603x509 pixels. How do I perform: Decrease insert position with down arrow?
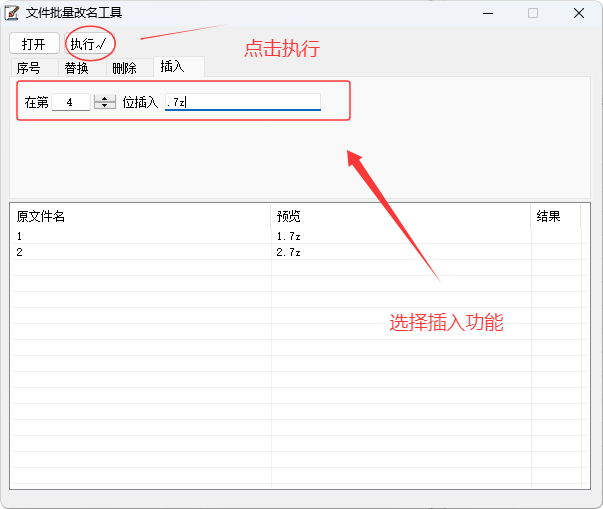105,106
